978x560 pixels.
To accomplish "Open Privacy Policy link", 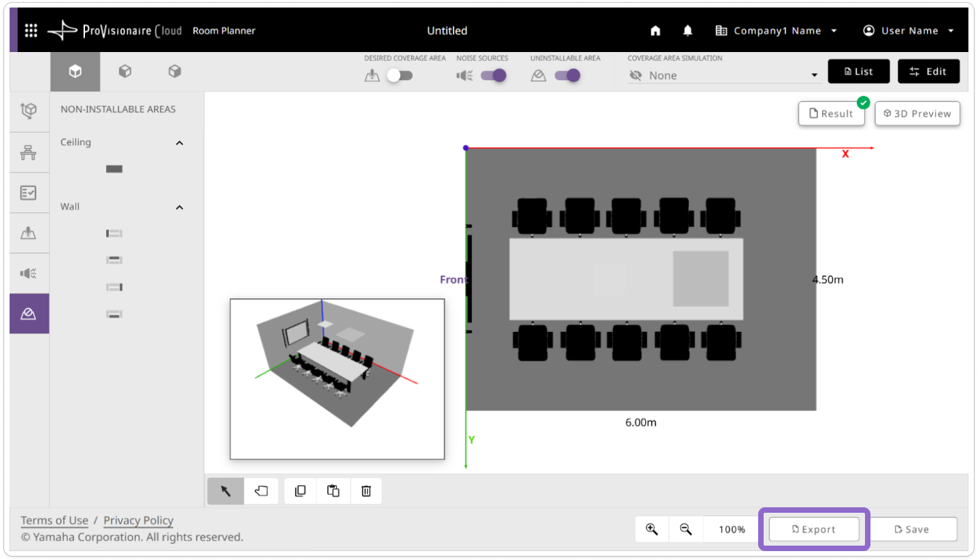I will [138, 520].
